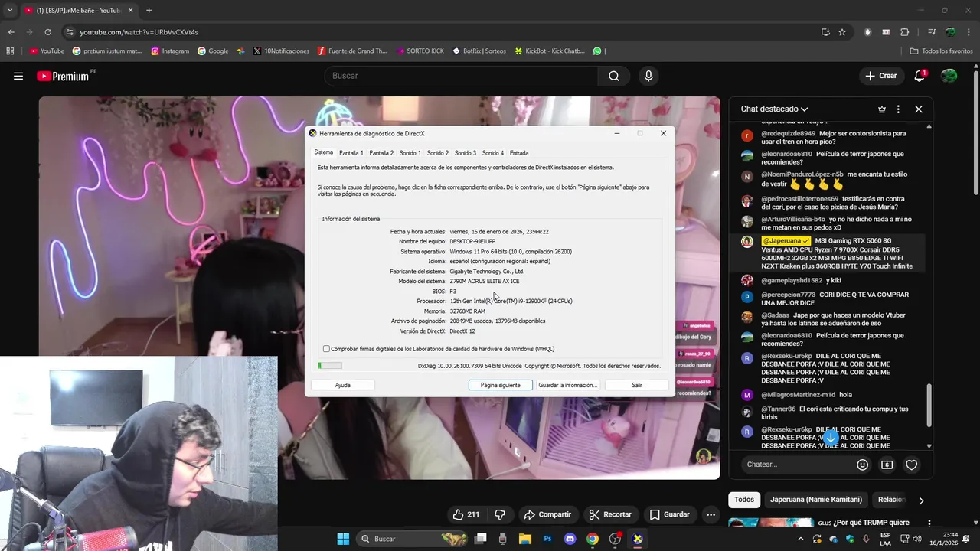Viewport: 980px width, 551px height.
Task: Open chat options three-dot menu
Action: click(x=898, y=109)
